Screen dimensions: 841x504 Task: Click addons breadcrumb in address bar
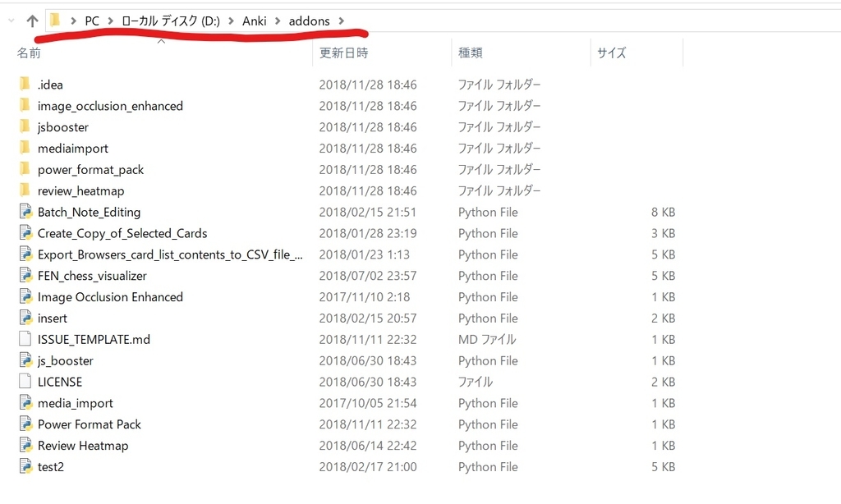click(x=310, y=21)
